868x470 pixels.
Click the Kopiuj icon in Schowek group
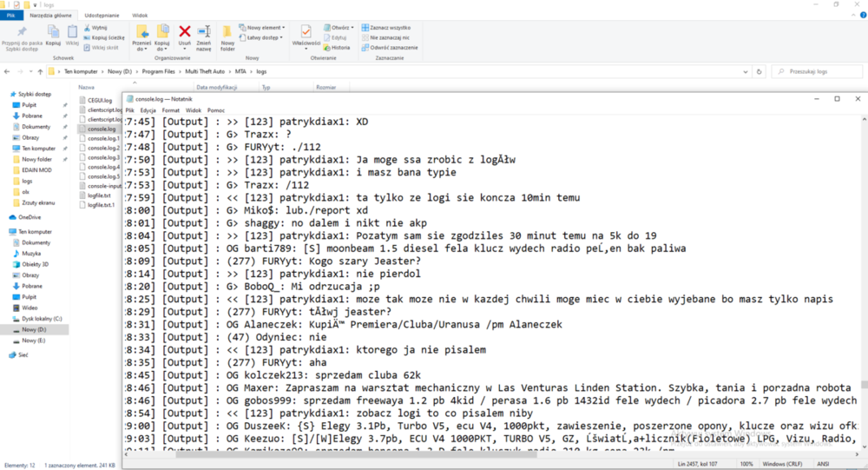pyautogui.click(x=53, y=32)
